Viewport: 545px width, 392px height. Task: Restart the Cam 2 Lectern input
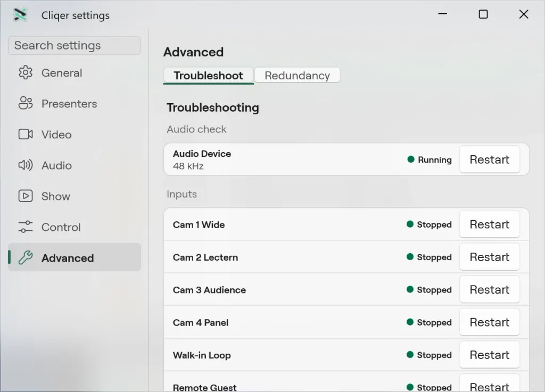[490, 257]
